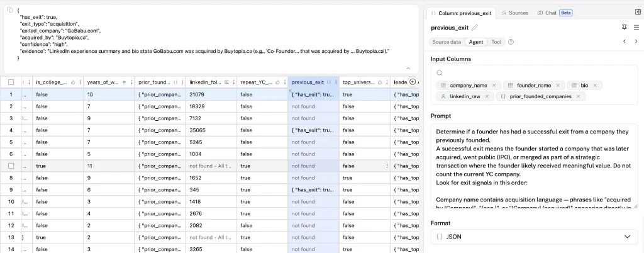Click row 8 top_univers true cell

click(365, 178)
